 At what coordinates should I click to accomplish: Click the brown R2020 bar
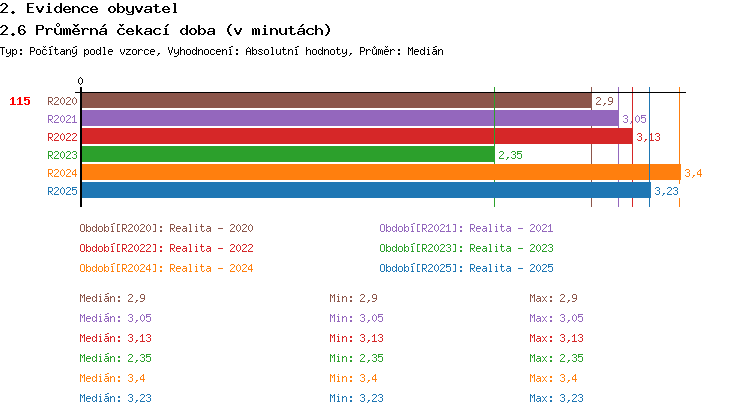click(x=335, y=101)
